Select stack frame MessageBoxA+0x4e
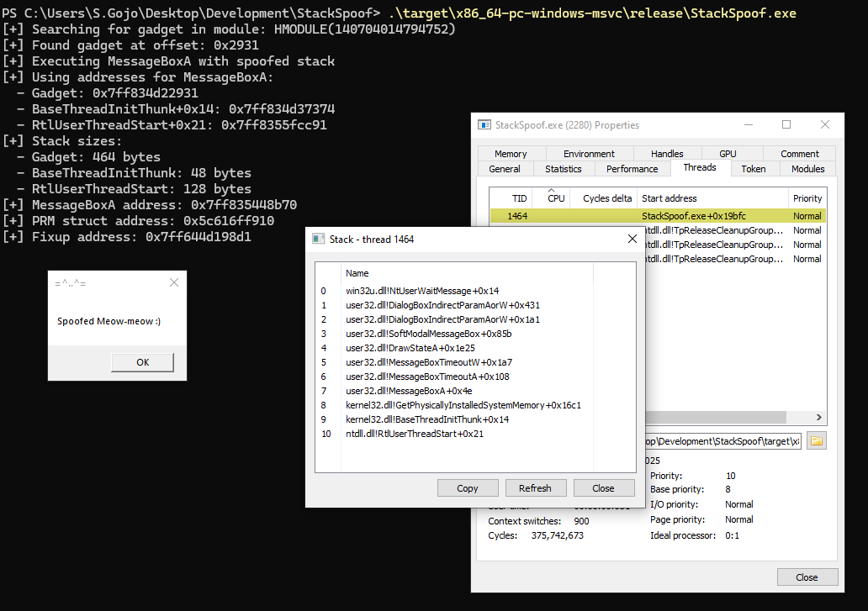The image size is (868, 611). [x=409, y=391]
